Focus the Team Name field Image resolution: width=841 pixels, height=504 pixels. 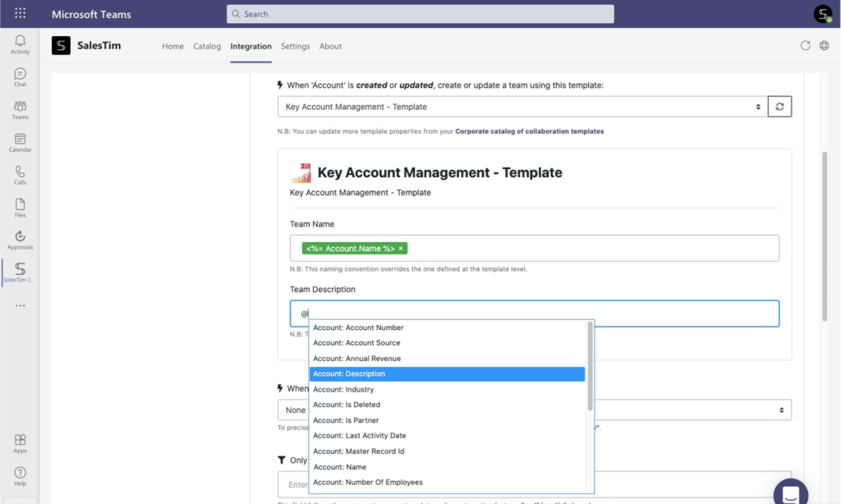(x=534, y=248)
